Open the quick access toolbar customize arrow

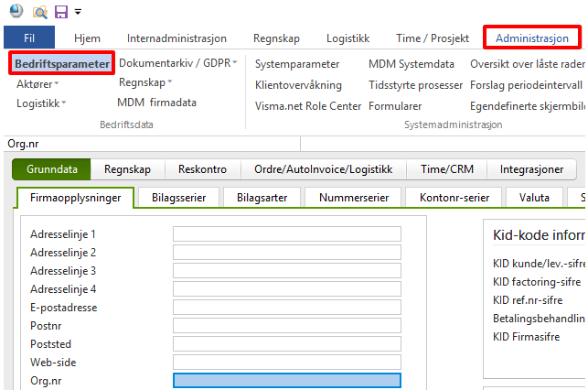78,13
